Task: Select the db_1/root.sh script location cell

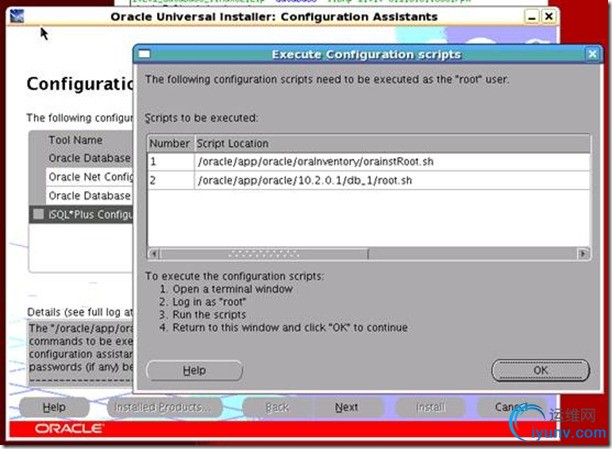Action: click(392, 180)
